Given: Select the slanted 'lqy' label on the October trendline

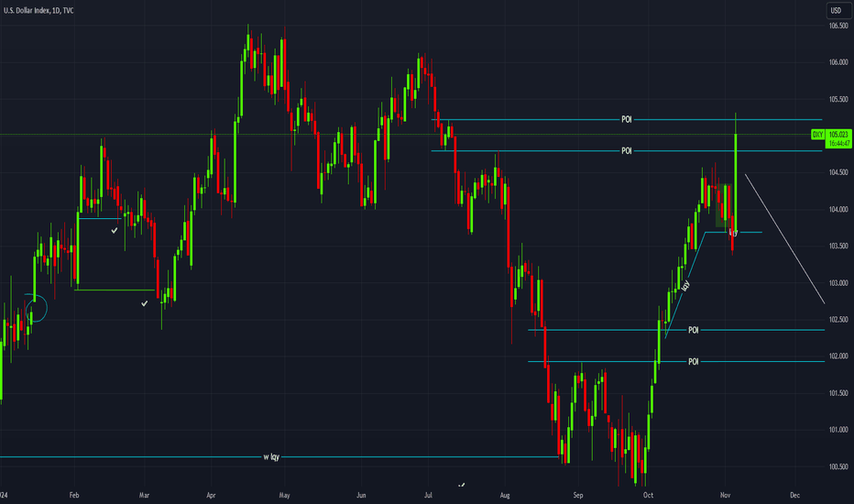Looking at the screenshot, I should (x=685, y=285).
